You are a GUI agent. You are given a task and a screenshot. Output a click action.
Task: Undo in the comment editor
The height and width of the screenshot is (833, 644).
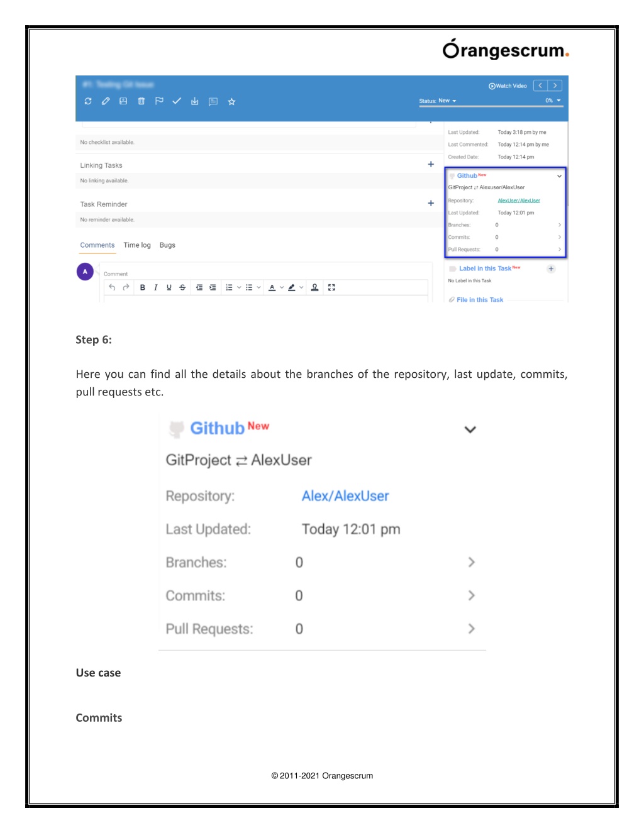point(112,287)
